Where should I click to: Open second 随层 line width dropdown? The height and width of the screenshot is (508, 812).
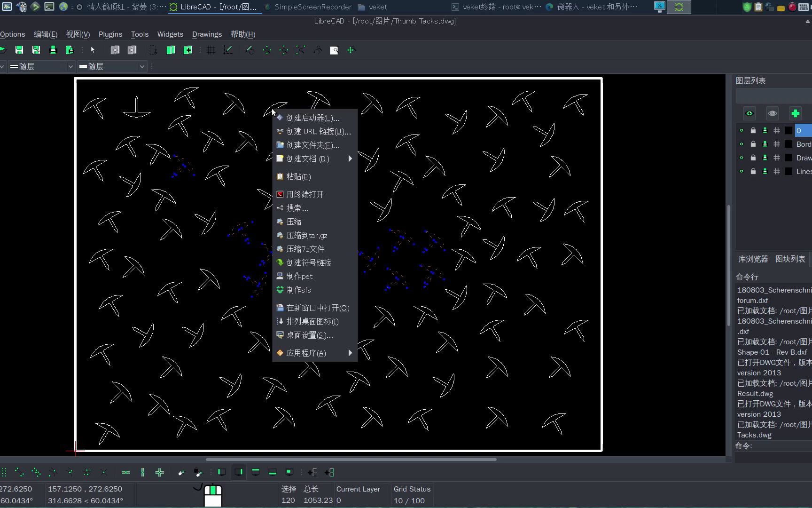112,67
